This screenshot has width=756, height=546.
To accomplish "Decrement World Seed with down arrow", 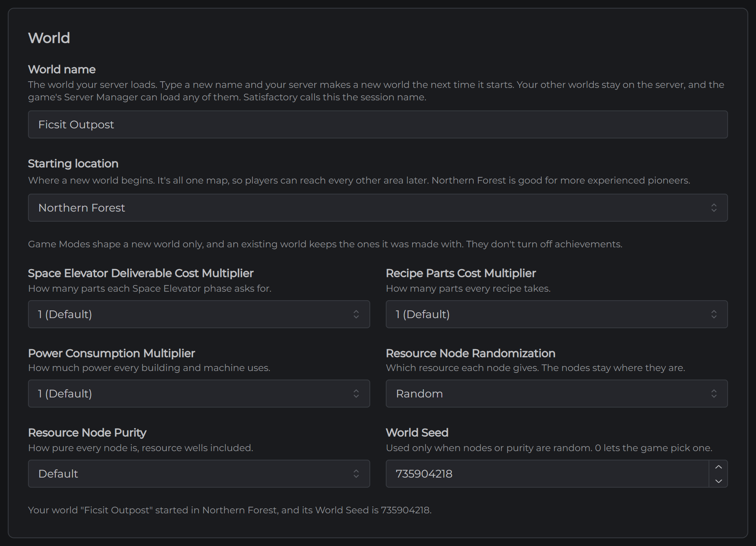I will tap(718, 481).
